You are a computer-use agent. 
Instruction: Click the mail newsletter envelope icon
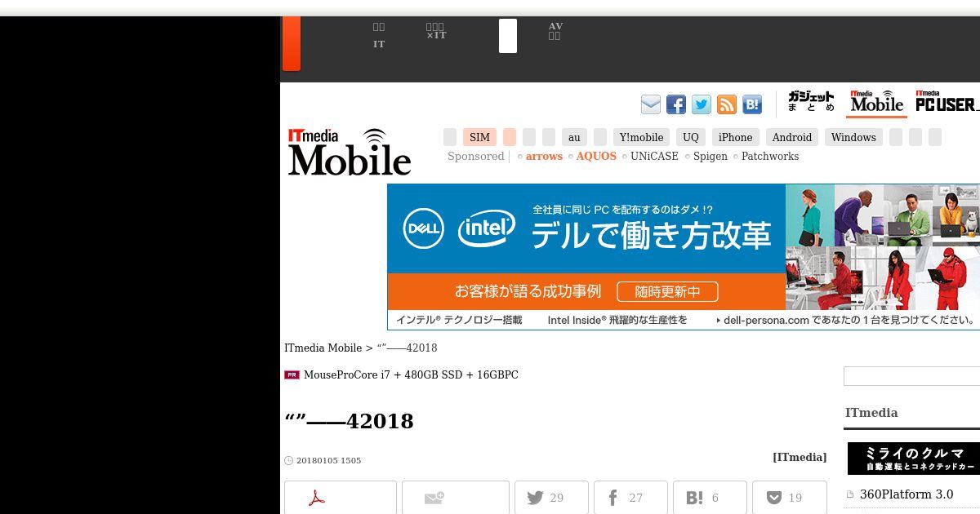tap(651, 104)
